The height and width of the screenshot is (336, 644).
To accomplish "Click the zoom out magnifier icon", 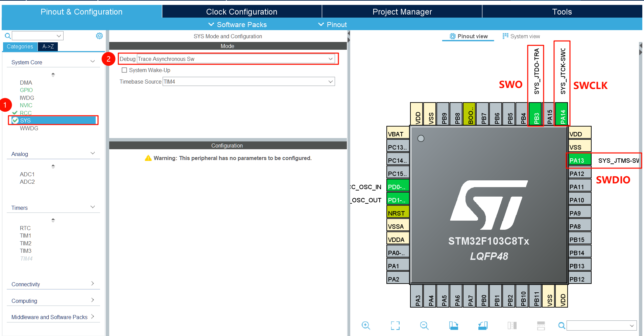I will pos(424,326).
